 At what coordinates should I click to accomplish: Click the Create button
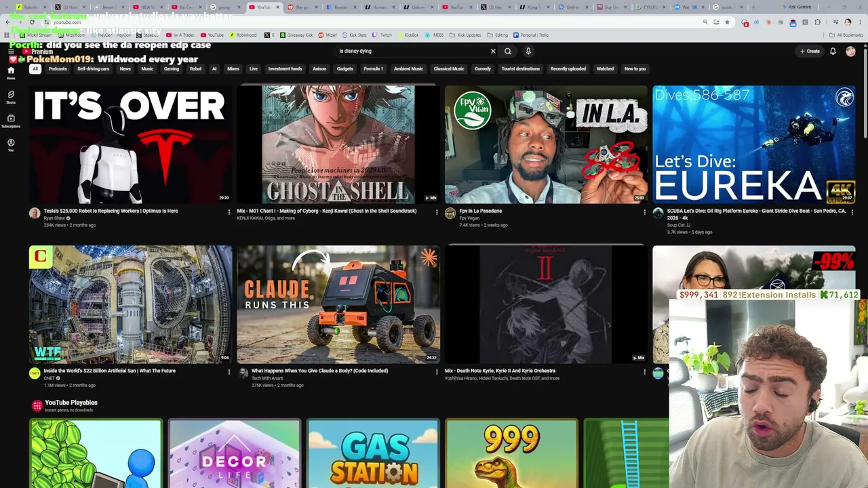click(810, 51)
